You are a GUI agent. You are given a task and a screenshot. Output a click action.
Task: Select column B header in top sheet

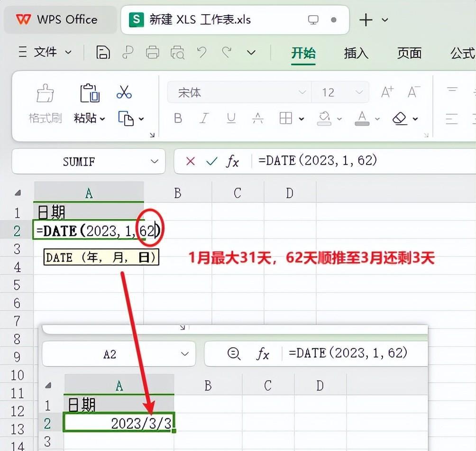(x=178, y=193)
